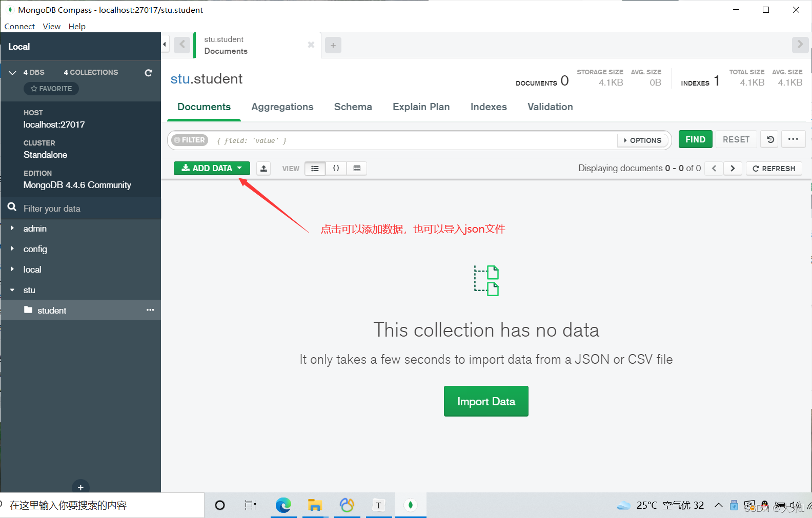Expand query OPTIONS
The height and width of the screenshot is (518, 812).
[x=643, y=140]
